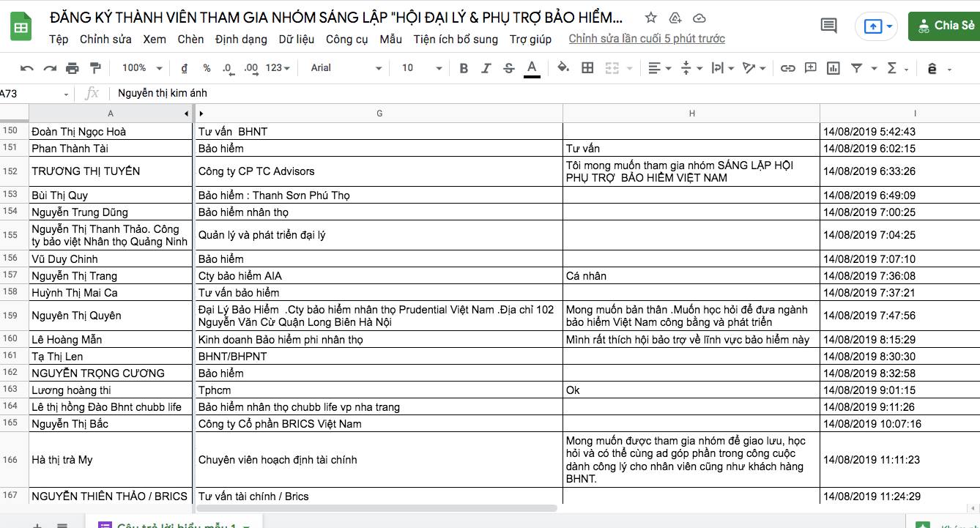This screenshot has width=980, height=528.
Task: Expand hidden columns arrow left of column G
Action: tap(201, 114)
